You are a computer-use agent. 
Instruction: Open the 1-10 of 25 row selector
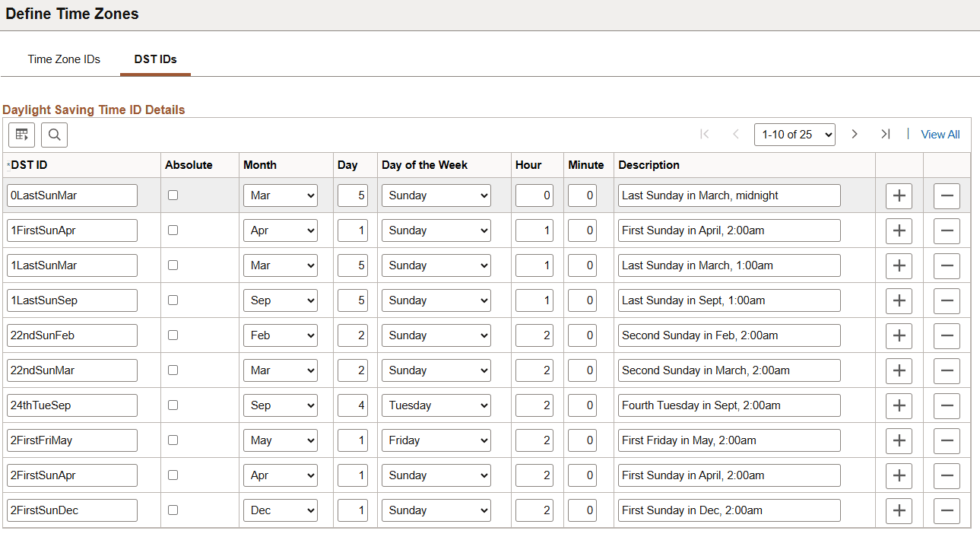794,134
